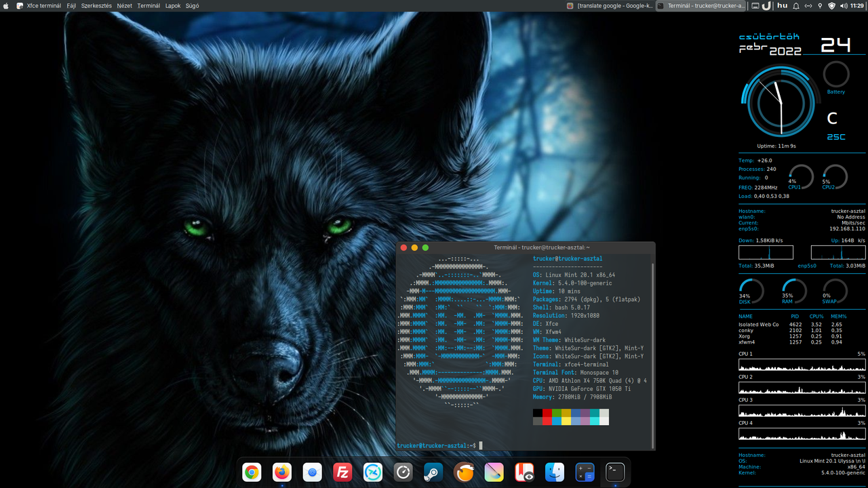Toggle the volume icon in the panel

click(844, 5)
